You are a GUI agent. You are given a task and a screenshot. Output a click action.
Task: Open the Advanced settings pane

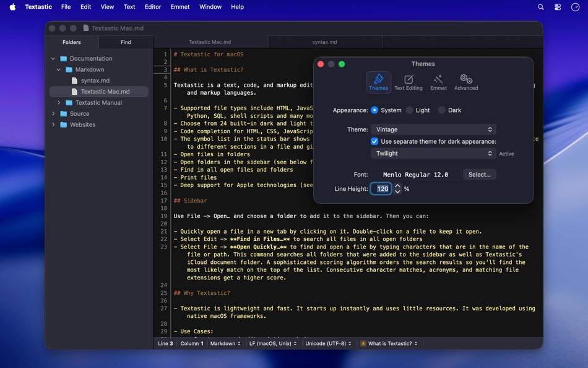pyautogui.click(x=466, y=82)
